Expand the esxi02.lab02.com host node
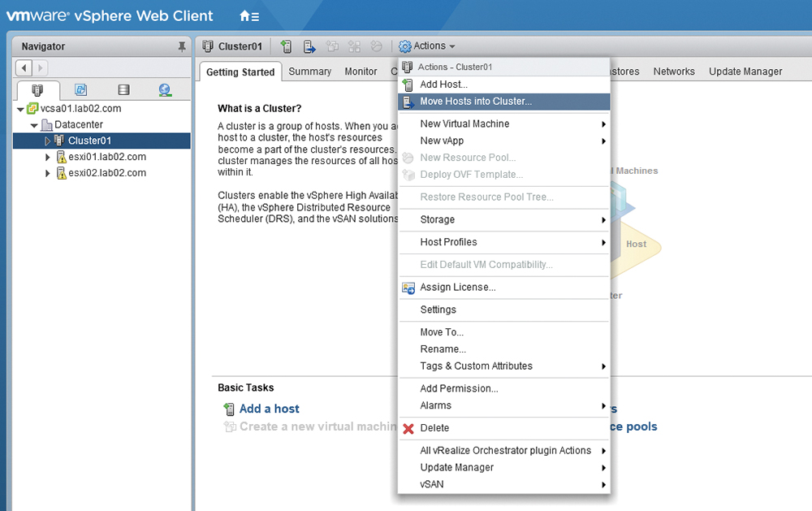The width and height of the screenshot is (812, 511). point(48,173)
